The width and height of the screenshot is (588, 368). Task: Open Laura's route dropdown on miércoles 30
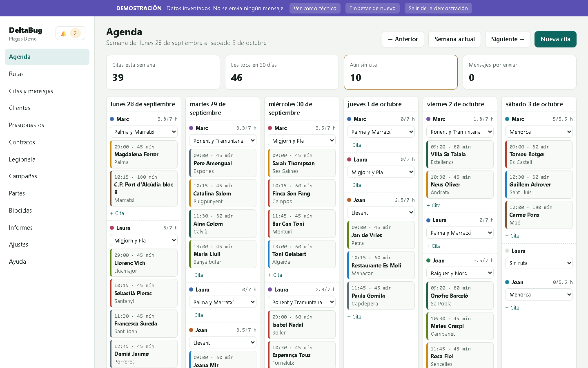(x=302, y=302)
